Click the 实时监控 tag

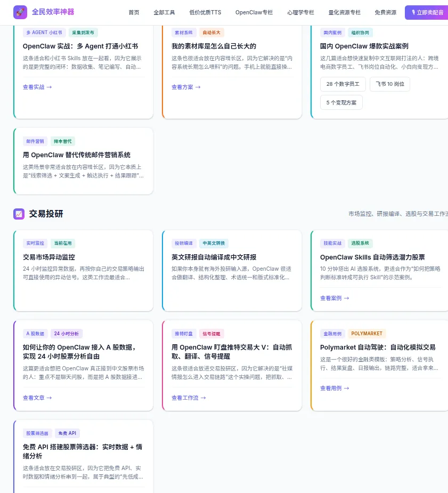35,244
